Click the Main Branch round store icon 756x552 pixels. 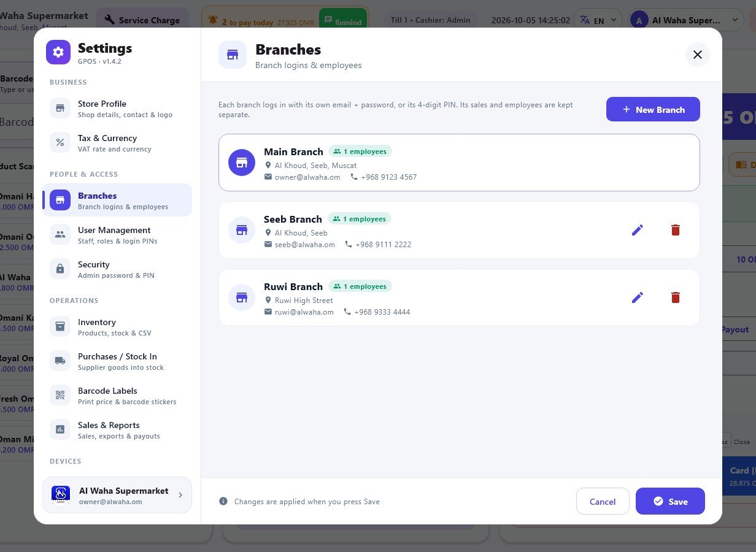click(x=242, y=163)
